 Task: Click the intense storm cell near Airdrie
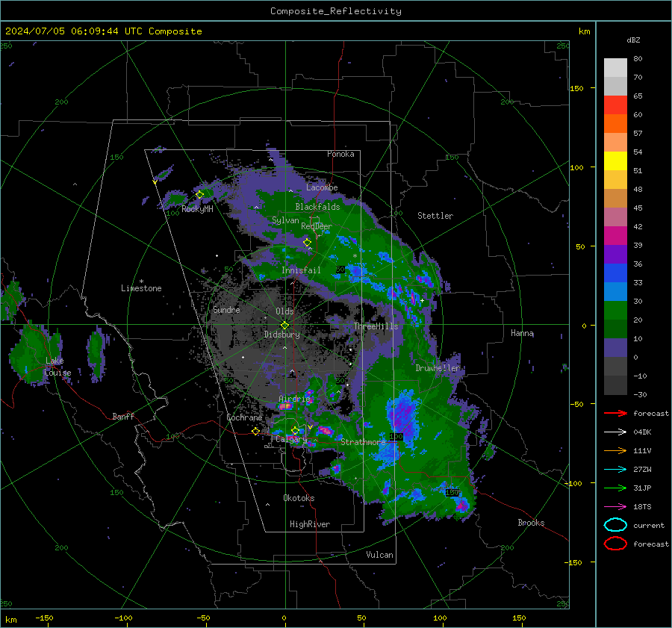pyautogui.click(x=286, y=406)
